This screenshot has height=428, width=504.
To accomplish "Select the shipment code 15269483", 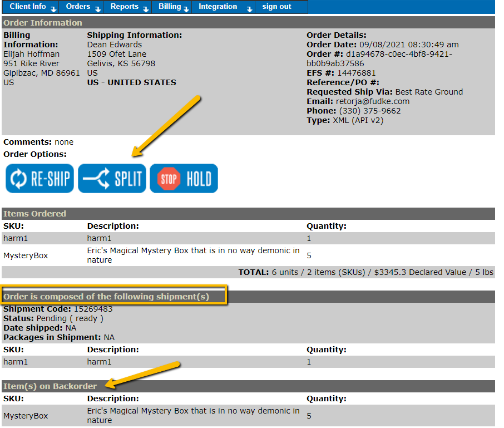I will tap(93, 309).
